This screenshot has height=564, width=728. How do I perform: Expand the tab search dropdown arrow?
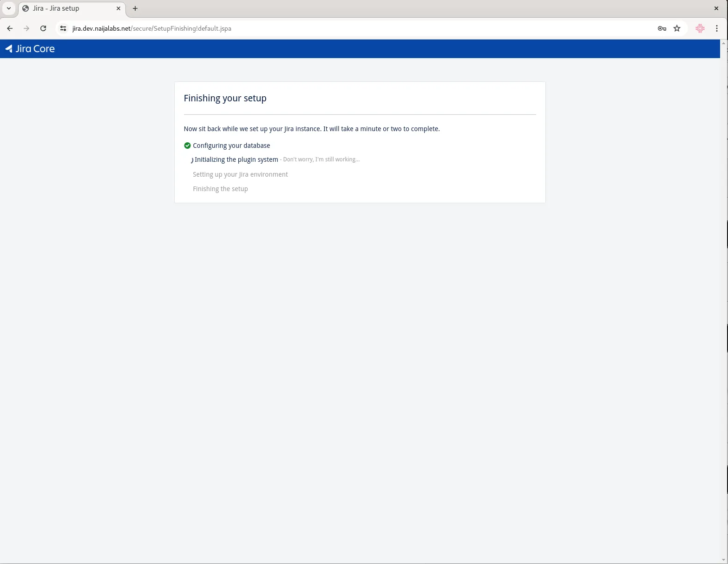(x=9, y=8)
